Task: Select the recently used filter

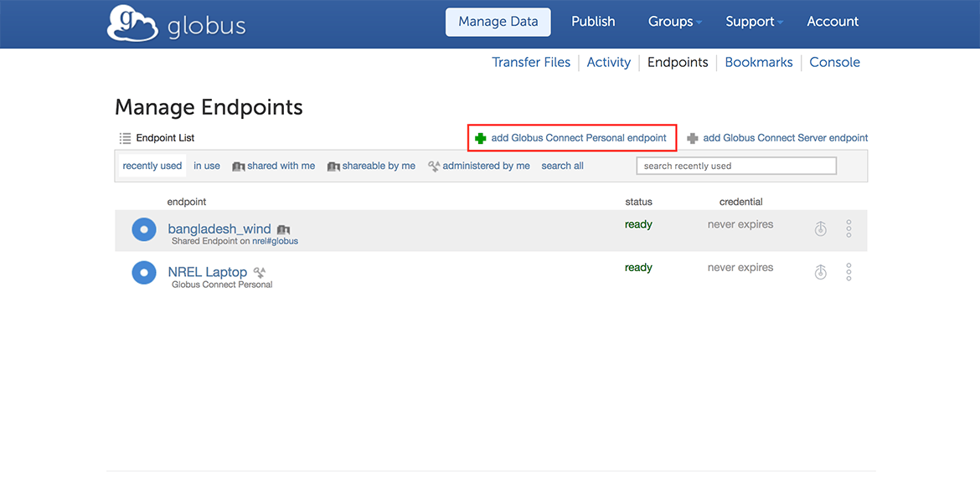Action: (152, 166)
